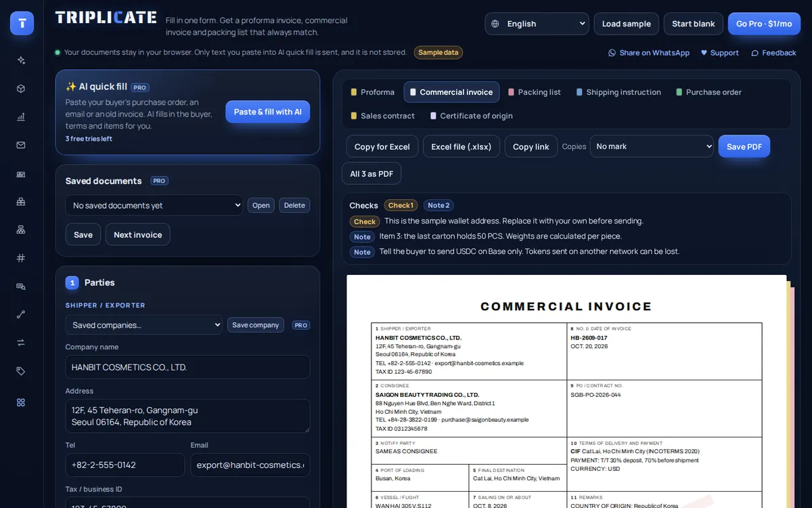
Task: Open the envelope mail icon in sidebar
Action: [21, 145]
